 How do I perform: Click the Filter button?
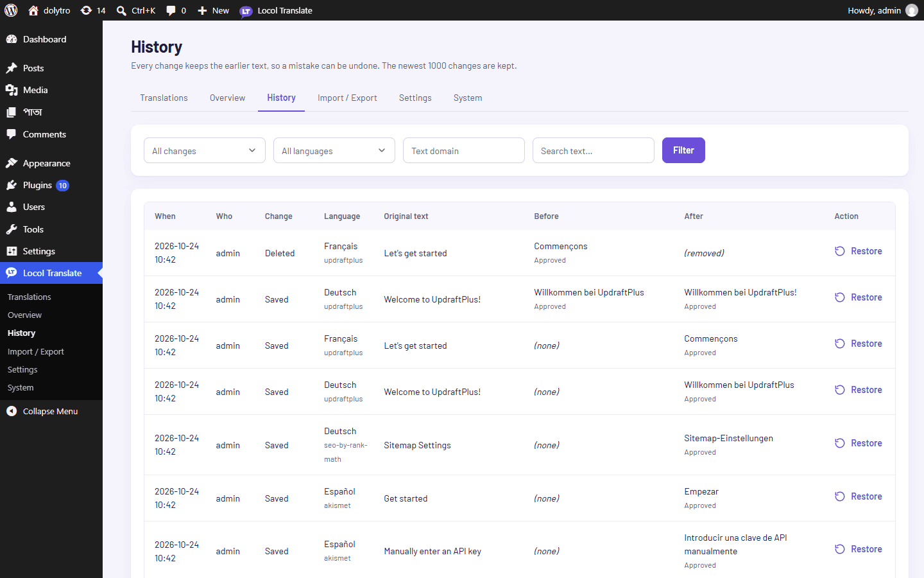(x=683, y=150)
